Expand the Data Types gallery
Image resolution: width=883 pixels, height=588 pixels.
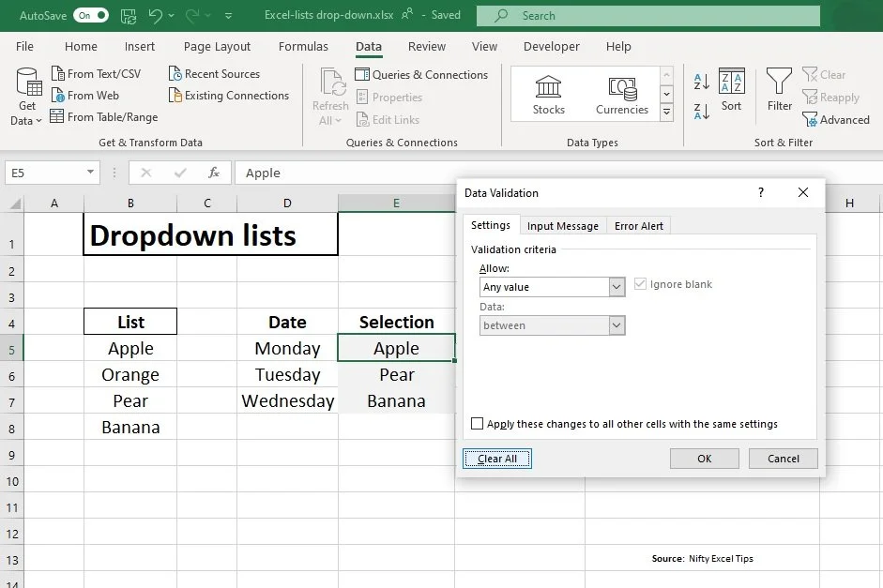666,113
